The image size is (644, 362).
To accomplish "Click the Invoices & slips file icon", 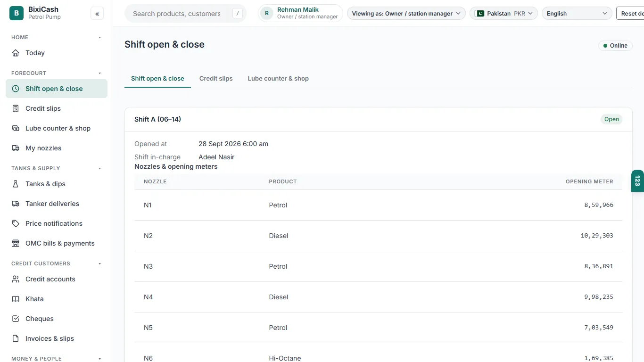I will (16, 338).
